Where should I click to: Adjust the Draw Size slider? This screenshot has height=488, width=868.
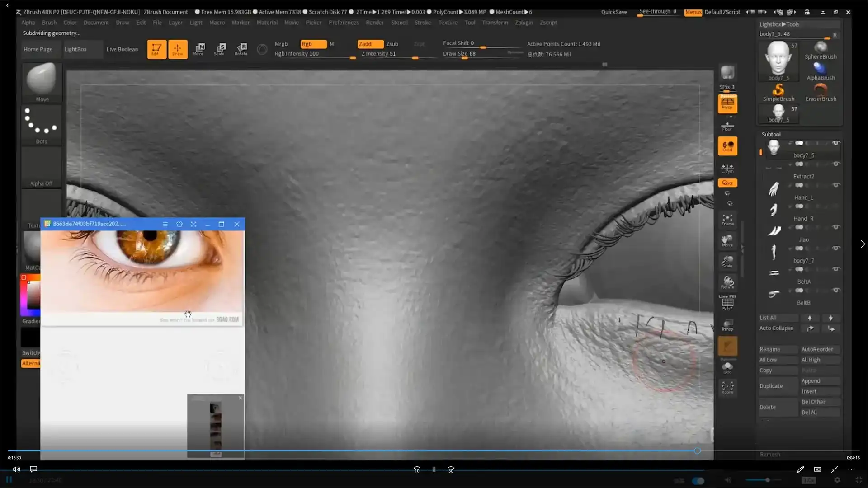(x=465, y=58)
